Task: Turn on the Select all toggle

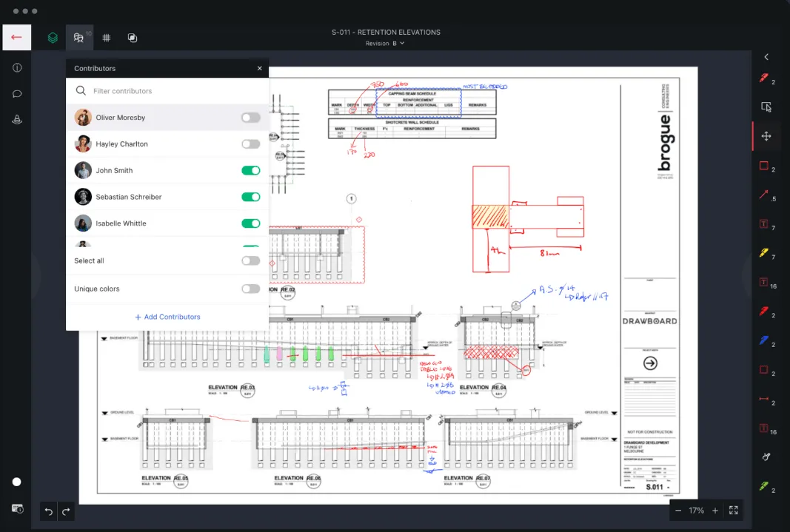Action: (x=250, y=260)
